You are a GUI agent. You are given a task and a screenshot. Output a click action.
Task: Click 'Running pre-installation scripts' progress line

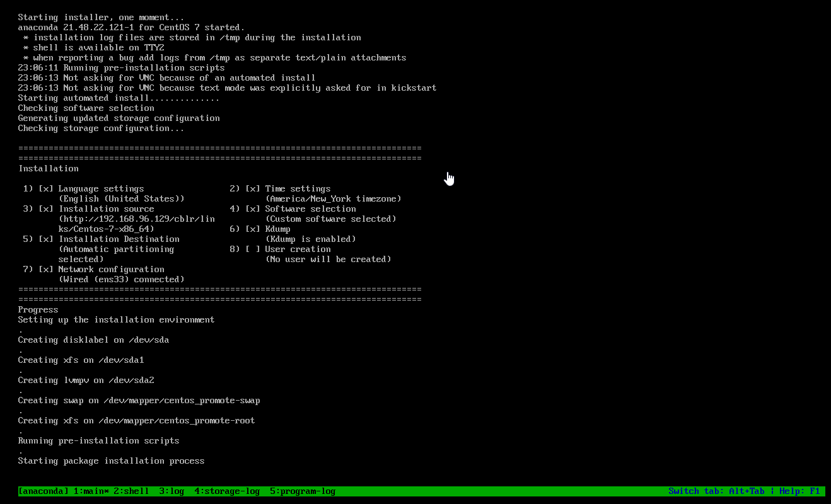point(98,440)
